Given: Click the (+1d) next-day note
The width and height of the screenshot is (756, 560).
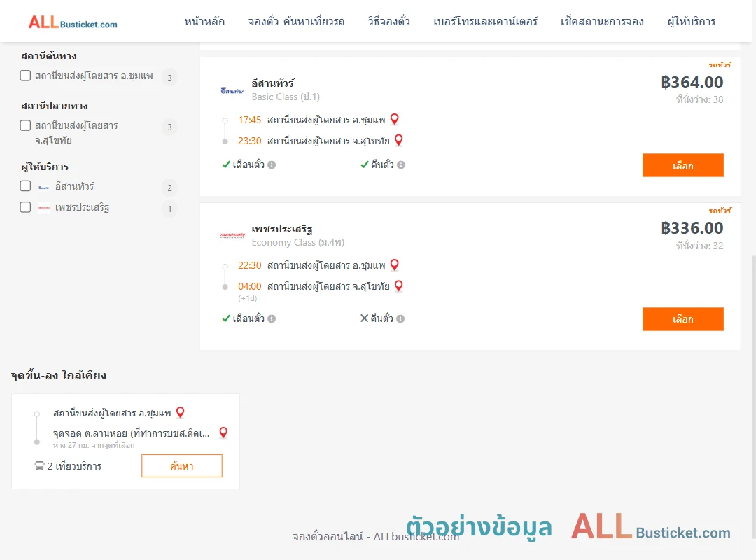Looking at the screenshot, I should [247, 299].
